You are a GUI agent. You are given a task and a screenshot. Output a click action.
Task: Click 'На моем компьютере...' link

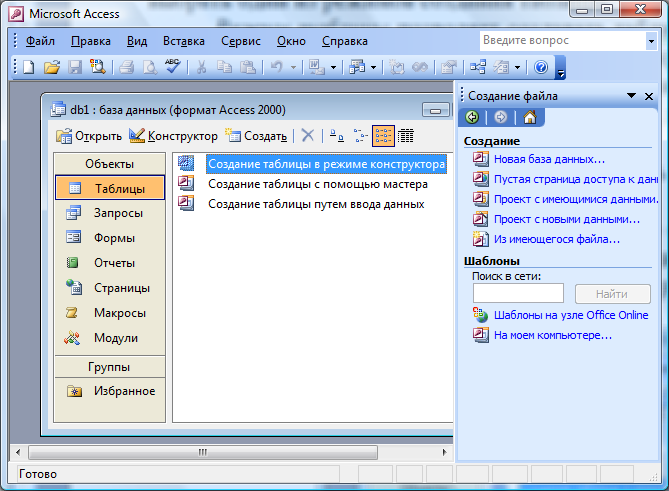(553, 335)
